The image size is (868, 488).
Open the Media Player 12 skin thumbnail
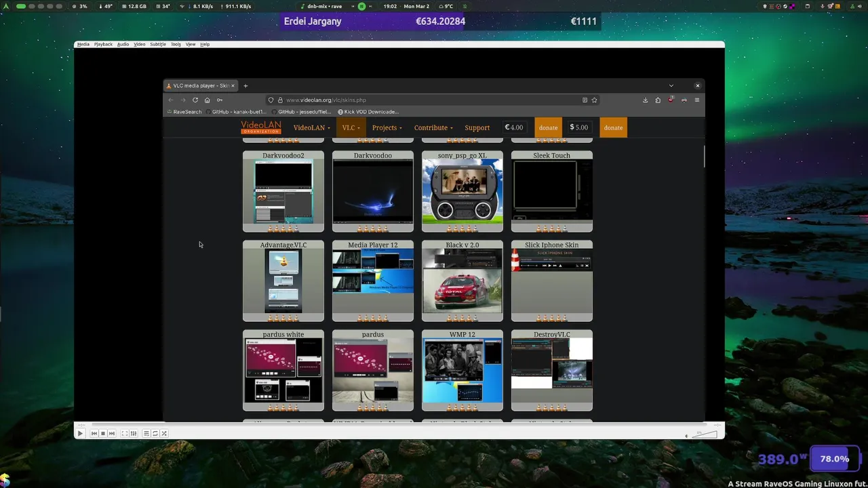click(373, 281)
